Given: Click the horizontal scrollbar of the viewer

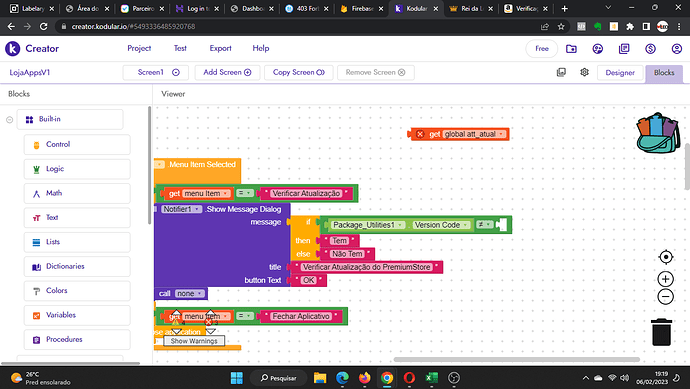Looking at the screenshot, I should [x=516, y=360].
